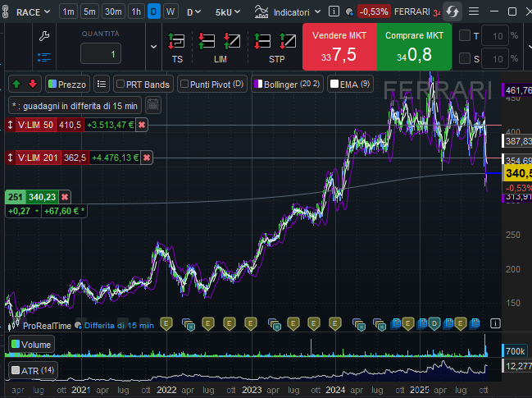Click the sync refresh icon near FERRARI
Image resolution: width=532 pixels, height=398 pixels.
click(x=452, y=12)
